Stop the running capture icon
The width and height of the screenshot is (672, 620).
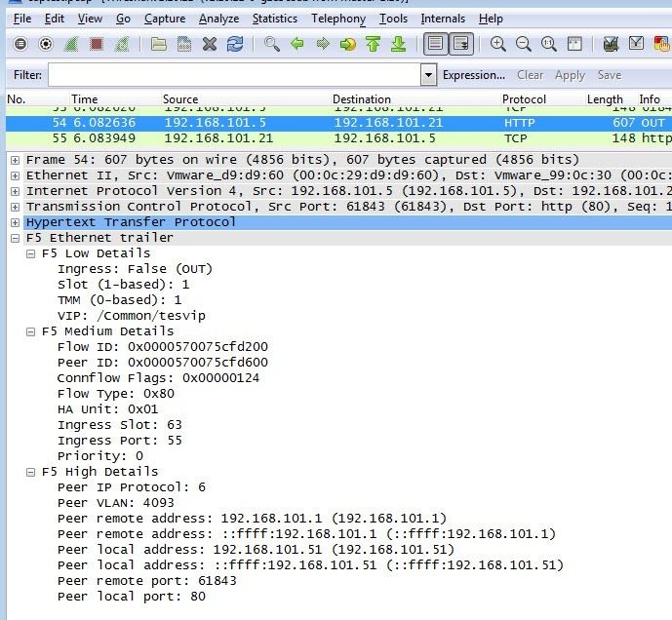tap(97, 44)
